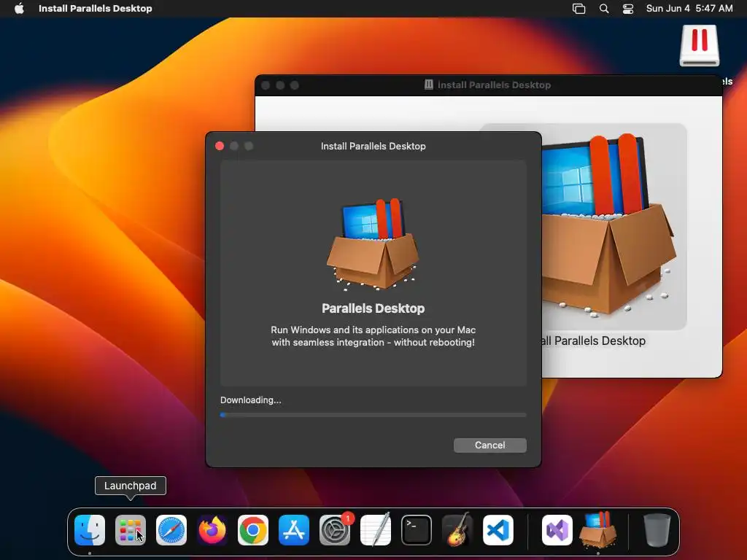Close the Install Parallels Desktop dialog
The image size is (747, 560).
pos(220,146)
